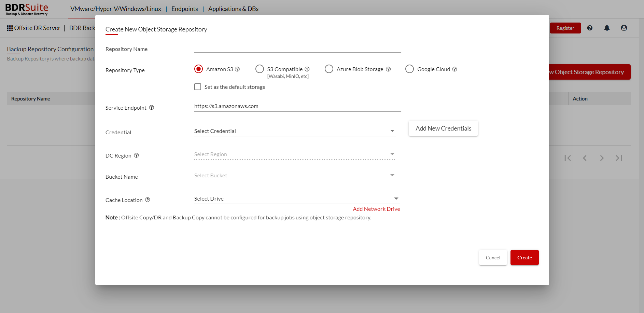The height and width of the screenshot is (313, 644).
Task: Switch to Endpoints tab
Action: click(x=185, y=9)
